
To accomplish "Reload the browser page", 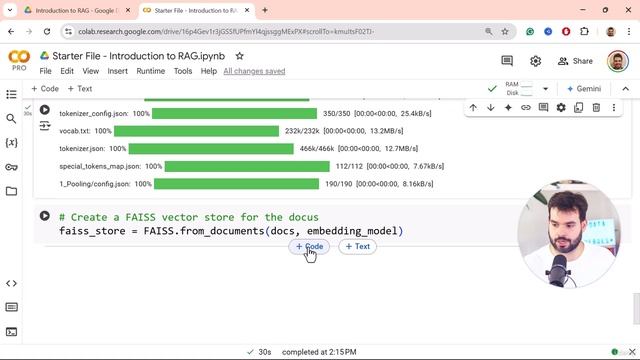I will [x=47, y=31].
